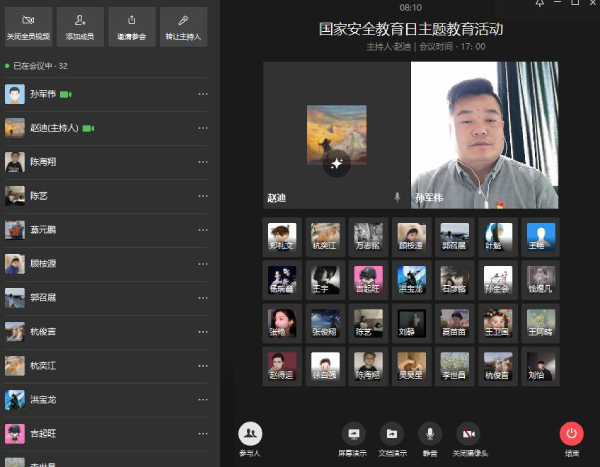This screenshot has height=467, width=600.
Task: Click the 邀请参会 invite icon
Action: click(132, 26)
